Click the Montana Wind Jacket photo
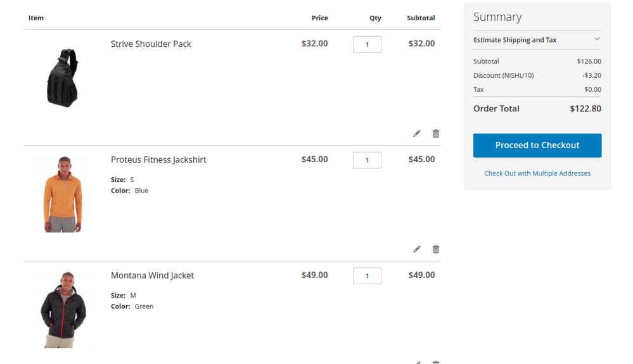The image size is (633, 364). coord(63,310)
